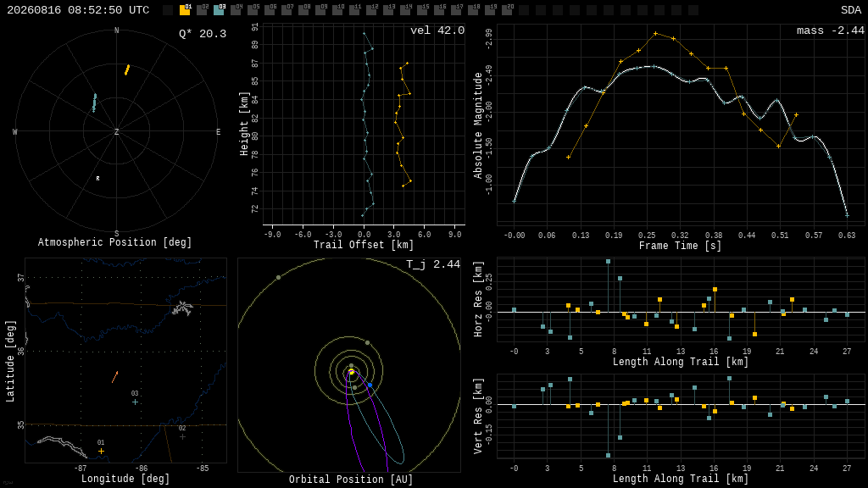Click the R marker in polar plot
Screen dimensions: 868x488
coord(98,179)
